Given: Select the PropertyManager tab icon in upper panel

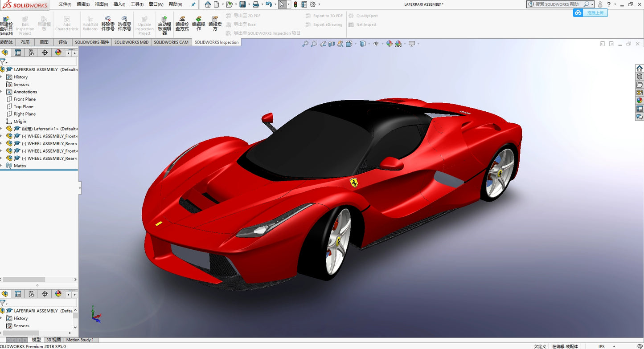Looking at the screenshot, I should click(18, 53).
